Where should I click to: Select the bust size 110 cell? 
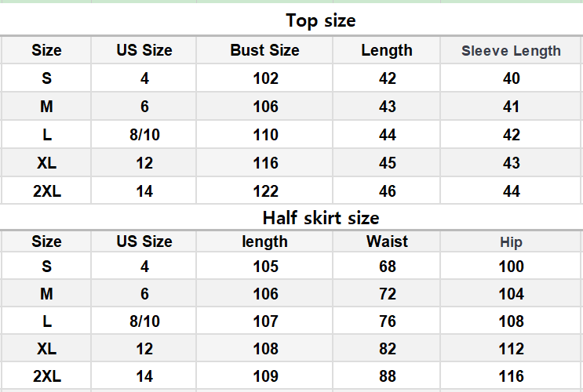pyautogui.click(x=265, y=135)
